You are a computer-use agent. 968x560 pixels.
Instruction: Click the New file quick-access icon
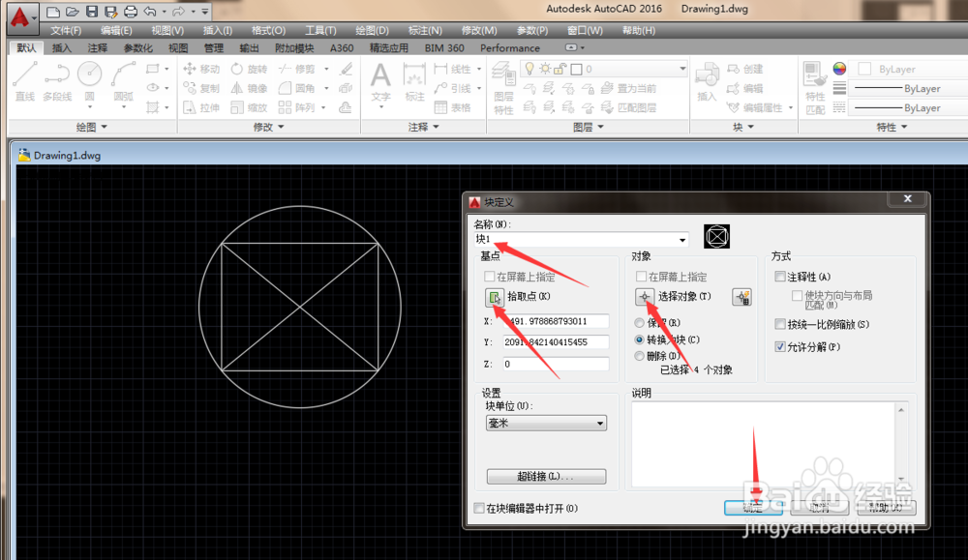point(53,11)
